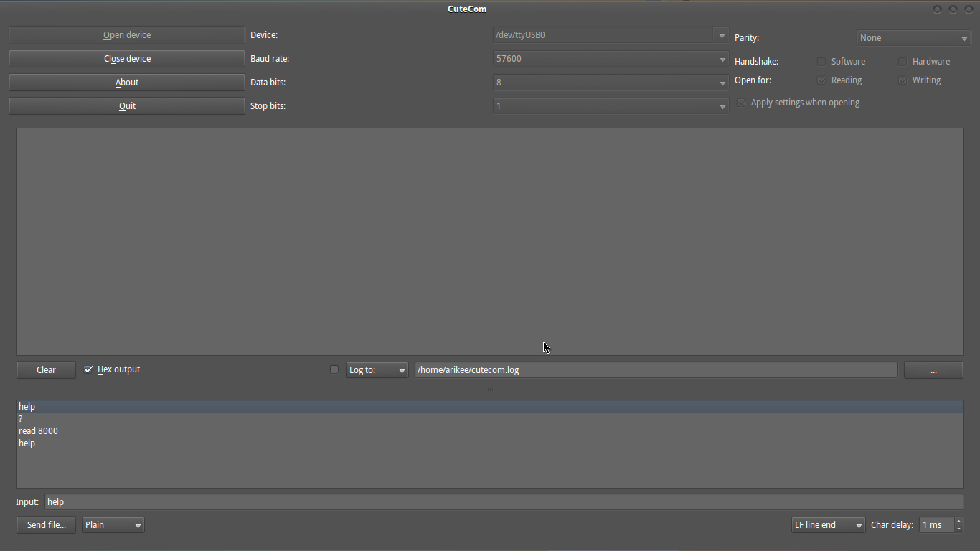This screenshot has width=980, height=551.
Task: Open the LF line end dropdown
Action: 828,525
